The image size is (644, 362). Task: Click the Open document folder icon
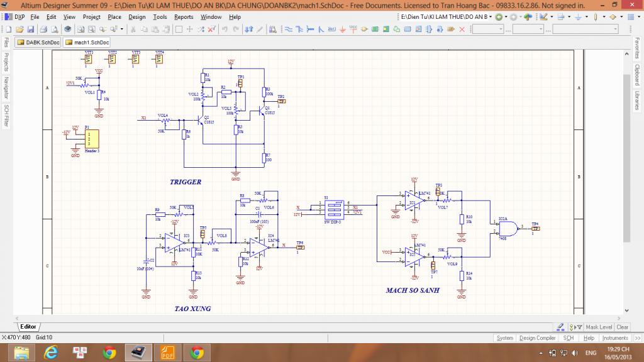[x=20, y=29]
